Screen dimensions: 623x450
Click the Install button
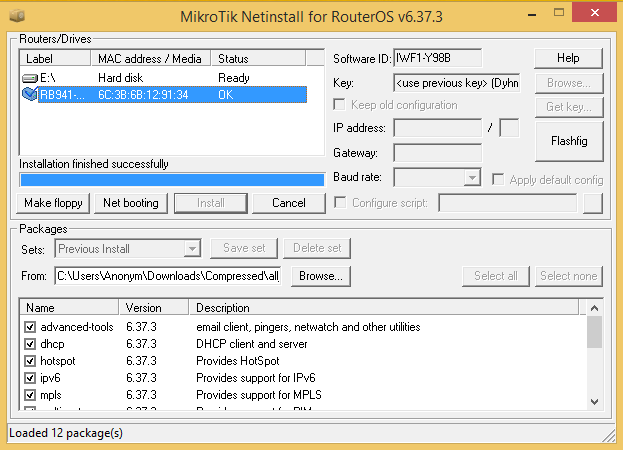click(211, 203)
